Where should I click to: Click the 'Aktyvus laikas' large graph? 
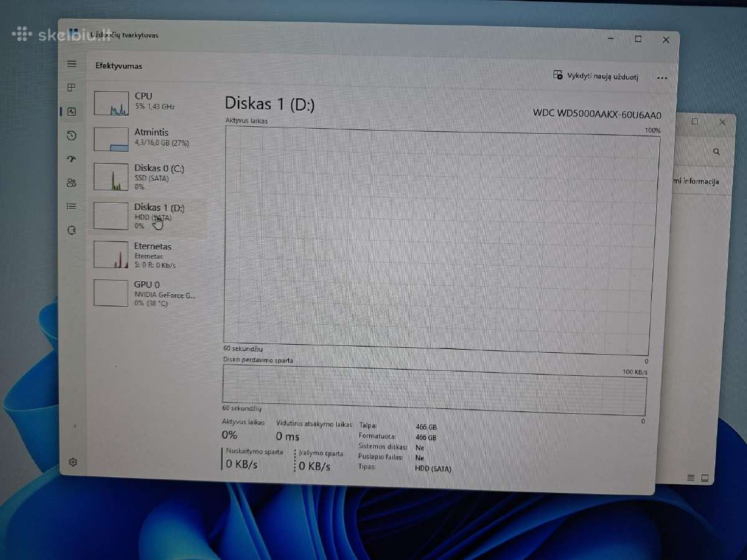441,241
